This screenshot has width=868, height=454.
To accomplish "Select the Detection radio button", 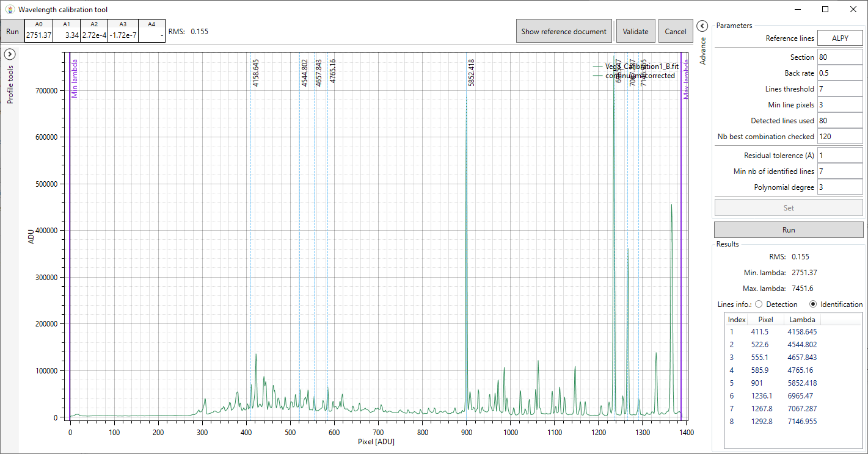I will coord(759,304).
